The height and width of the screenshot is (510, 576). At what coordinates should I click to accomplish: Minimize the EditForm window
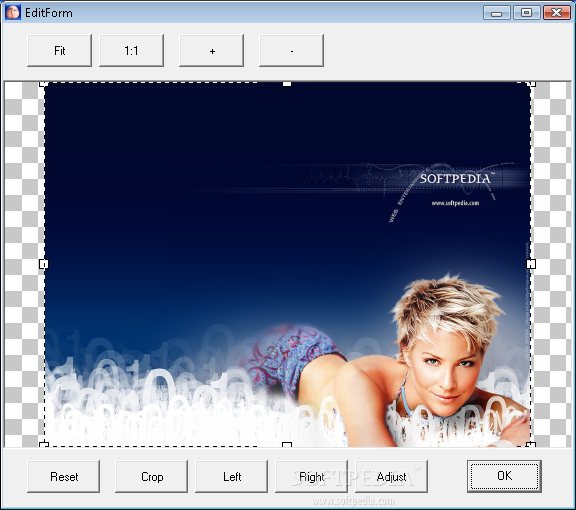pos(497,13)
